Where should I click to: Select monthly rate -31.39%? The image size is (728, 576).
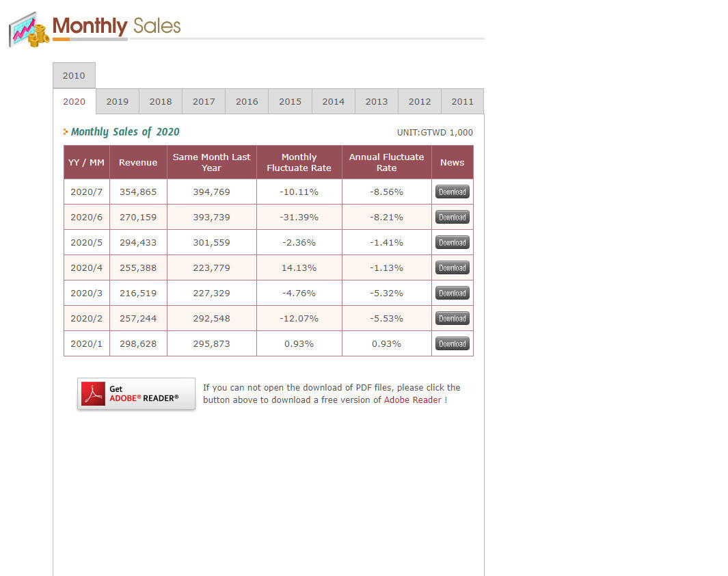coord(299,217)
